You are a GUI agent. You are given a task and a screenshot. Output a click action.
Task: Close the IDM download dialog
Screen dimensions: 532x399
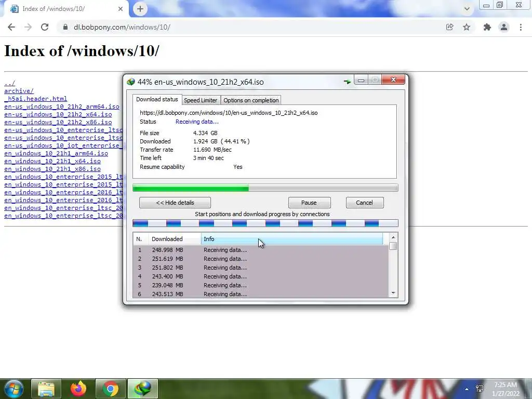[393, 79]
